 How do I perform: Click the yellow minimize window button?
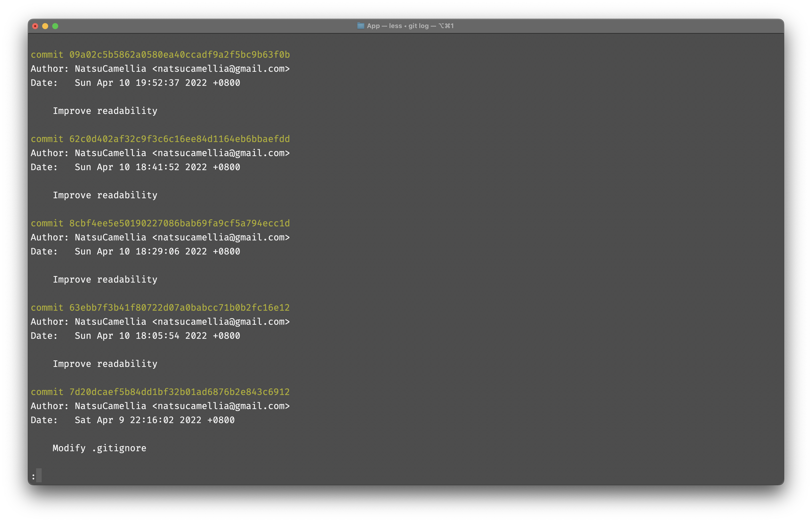coord(45,26)
